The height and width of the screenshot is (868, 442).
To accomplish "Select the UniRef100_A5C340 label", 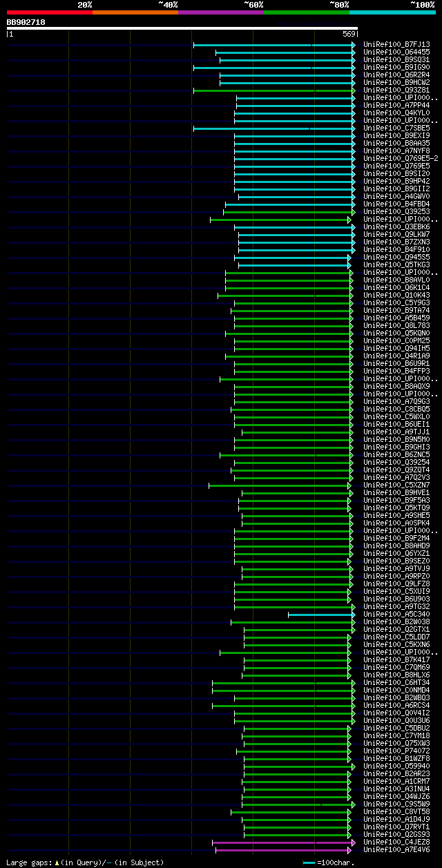I will tap(397, 614).
